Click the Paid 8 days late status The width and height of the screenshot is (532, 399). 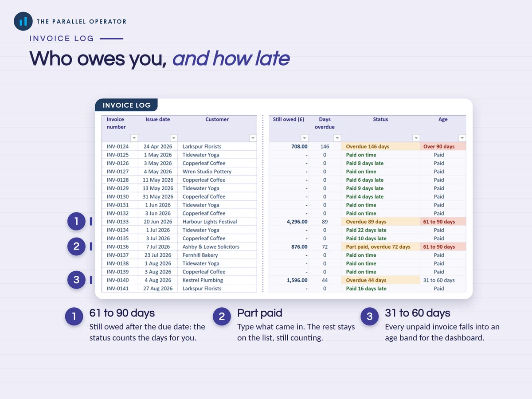pos(365,163)
